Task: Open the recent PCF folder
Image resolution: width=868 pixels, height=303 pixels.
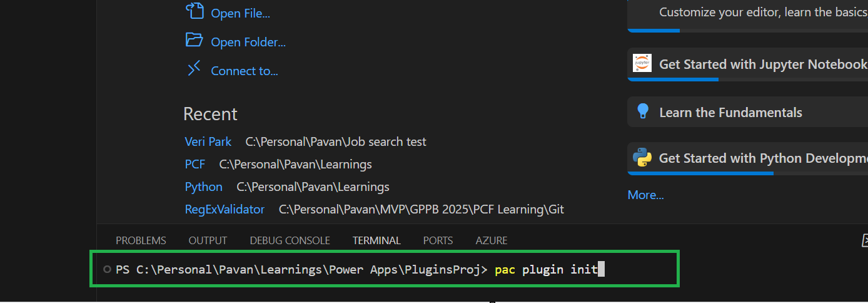Action: click(194, 164)
